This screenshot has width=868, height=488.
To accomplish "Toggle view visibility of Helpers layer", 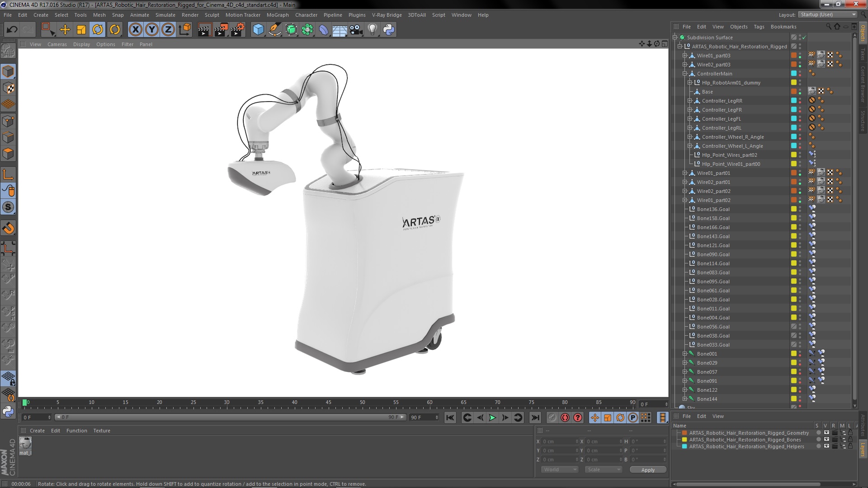I will pos(826,446).
